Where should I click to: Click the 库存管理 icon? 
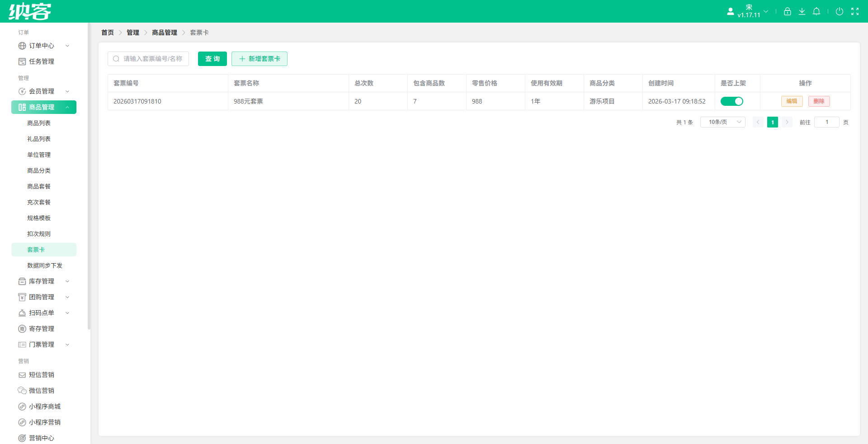click(x=22, y=281)
